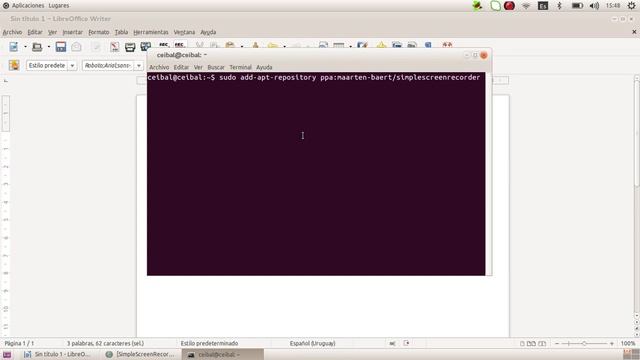Click the Bluetooth indicator icon
This screenshot has height=360, width=640.
[560, 6]
